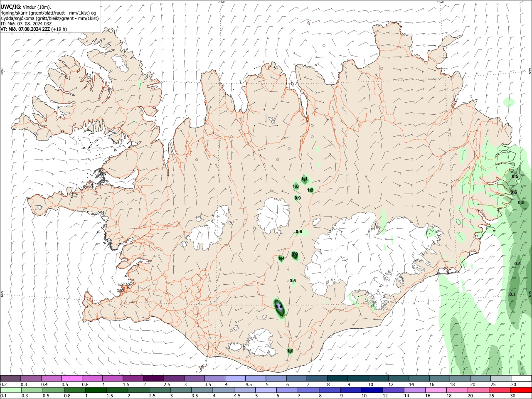The image size is (532, 399).
Task: Pick the violet lower-row swatch labeled 12
Action: click(x=393, y=390)
